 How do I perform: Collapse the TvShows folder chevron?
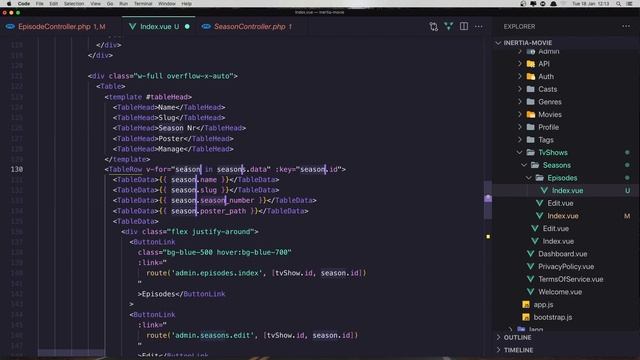(x=519, y=152)
